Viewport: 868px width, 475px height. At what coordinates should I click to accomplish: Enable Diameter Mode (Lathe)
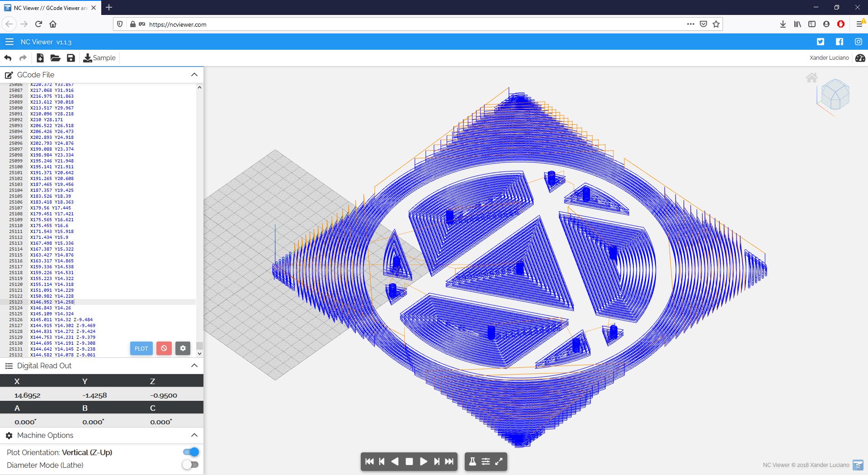tap(191, 465)
